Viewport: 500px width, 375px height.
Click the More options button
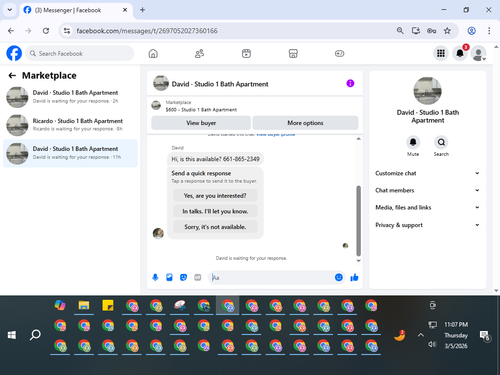305,123
